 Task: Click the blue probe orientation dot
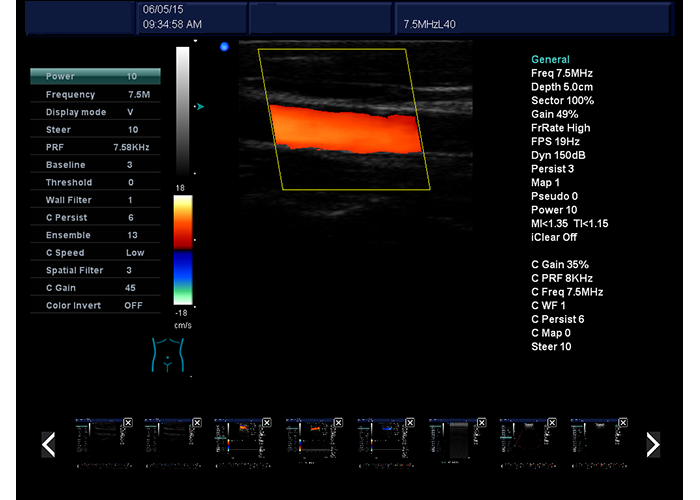point(224,46)
